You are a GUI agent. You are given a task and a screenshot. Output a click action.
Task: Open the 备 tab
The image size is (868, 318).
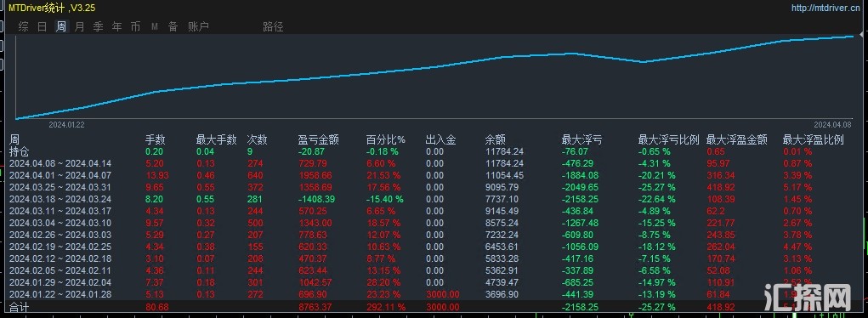point(173,26)
